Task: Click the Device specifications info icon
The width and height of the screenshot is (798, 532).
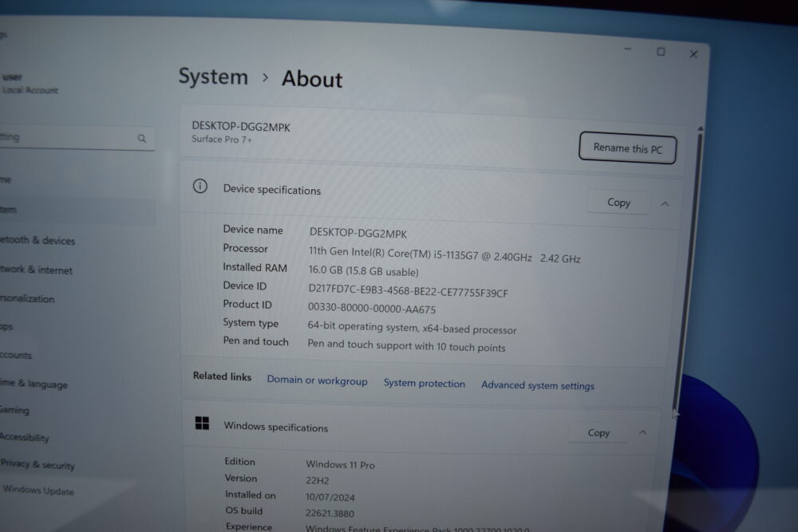Action: point(200,186)
